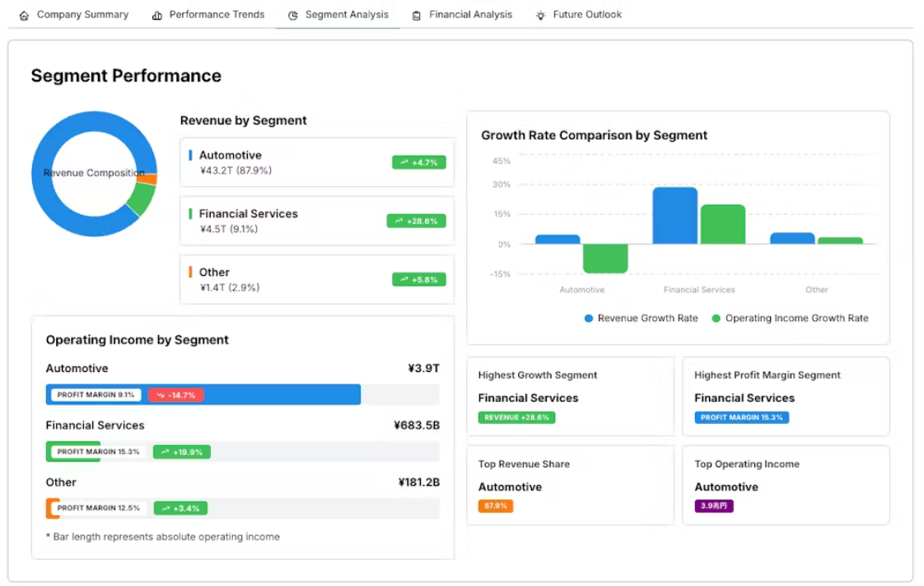This screenshot has height=586, width=924.
Task: Toggle the Revenue Growth Rate legend item
Action: (641, 319)
